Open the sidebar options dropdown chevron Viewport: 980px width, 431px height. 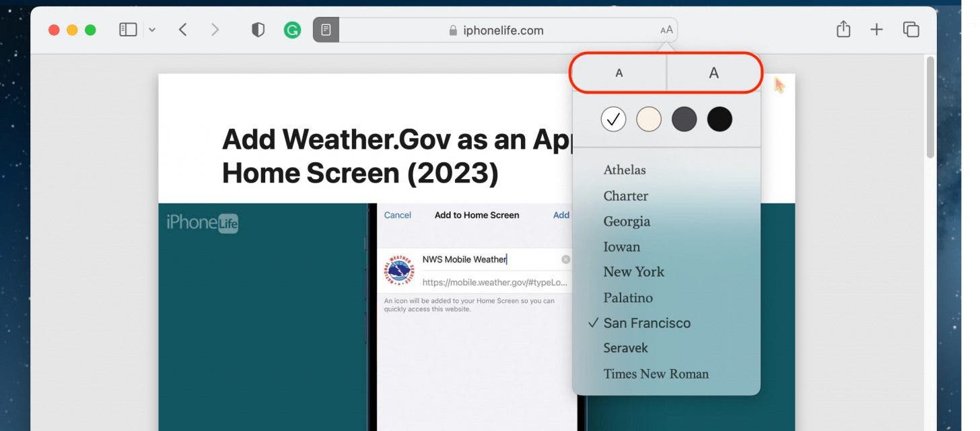pos(152,30)
